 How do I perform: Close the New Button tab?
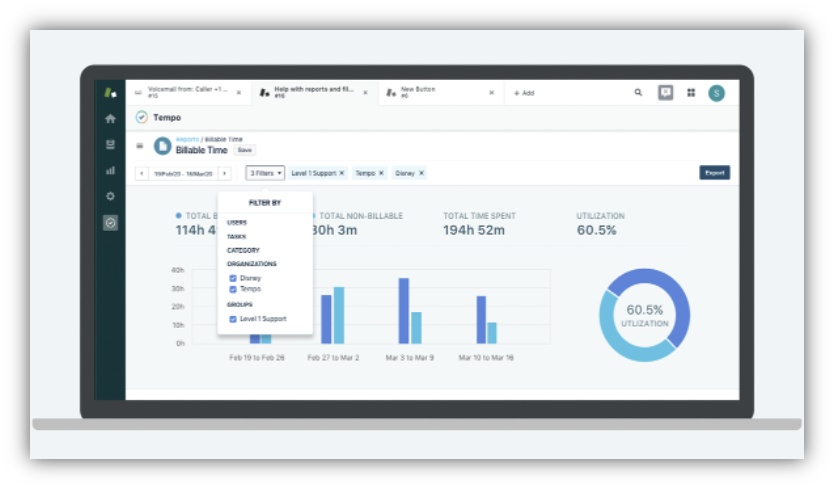(x=491, y=93)
